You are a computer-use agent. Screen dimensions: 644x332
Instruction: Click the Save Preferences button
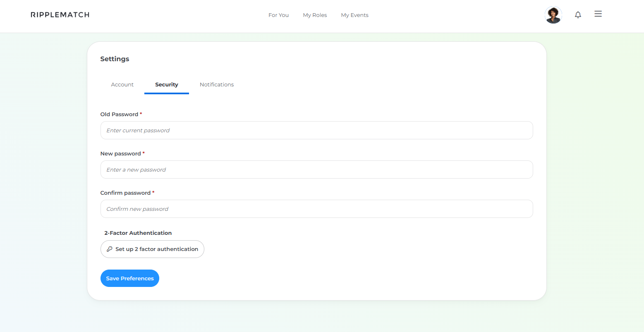pyautogui.click(x=129, y=279)
